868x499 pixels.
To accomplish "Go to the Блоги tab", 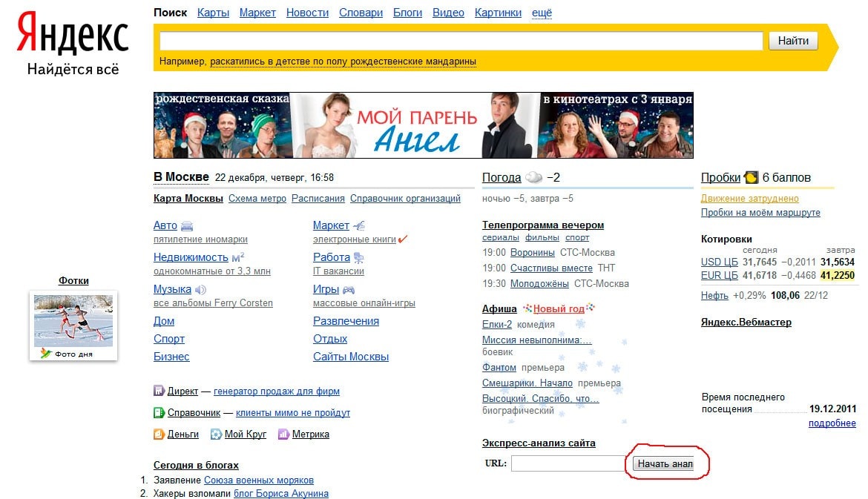I will coord(407,13).
